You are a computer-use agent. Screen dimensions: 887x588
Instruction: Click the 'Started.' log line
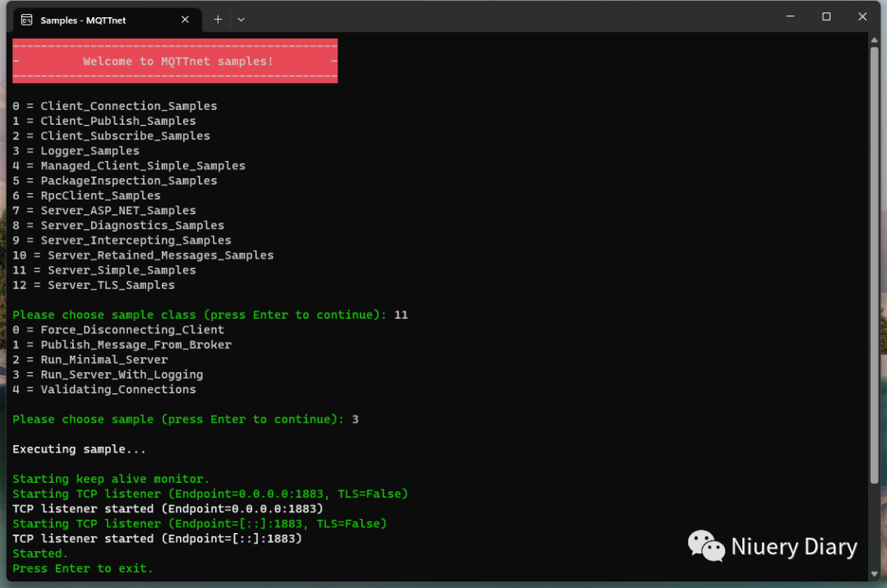pyautogui.click(x=40, y=554)
